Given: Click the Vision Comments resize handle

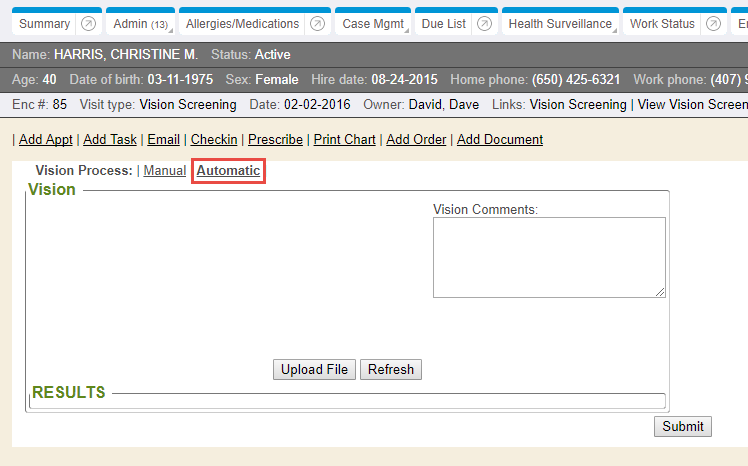Looking at the screenshot, I should click(660, 292).
